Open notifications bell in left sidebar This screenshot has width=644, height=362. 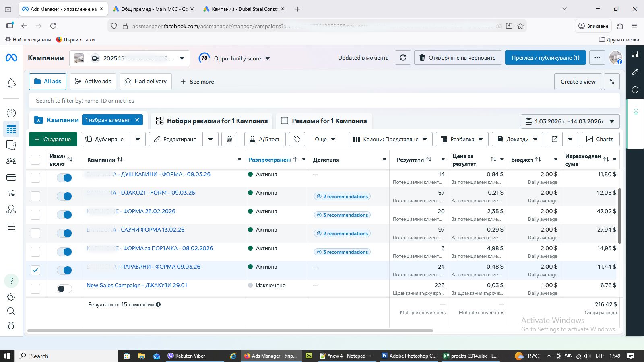click(x=11, y=83)
